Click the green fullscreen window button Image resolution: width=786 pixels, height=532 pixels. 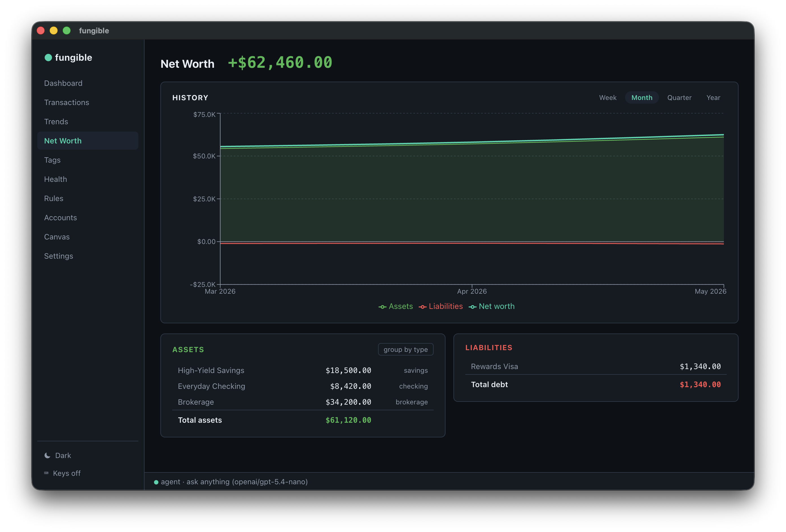67,30
